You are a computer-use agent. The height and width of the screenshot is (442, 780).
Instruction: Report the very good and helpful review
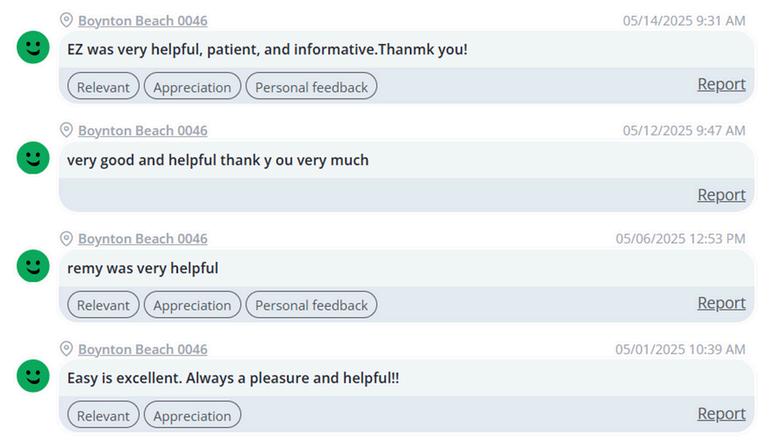pyautogui.click(x=721, y=194)
